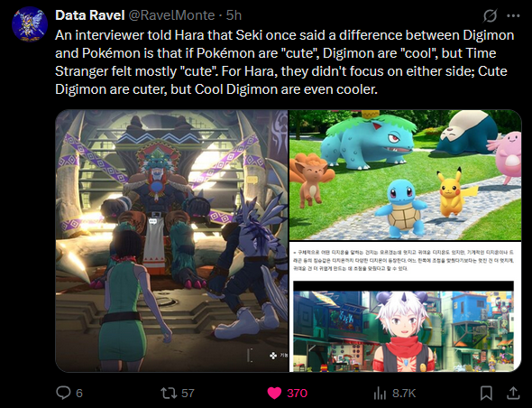The width and height of the screenshot is (532, 408).
Task: Open the Digimon throne room screenshot
Action: coord(171,240)
